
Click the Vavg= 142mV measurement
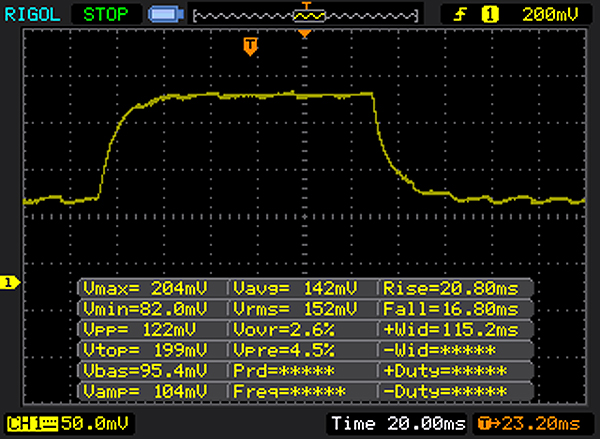point(295,288)
